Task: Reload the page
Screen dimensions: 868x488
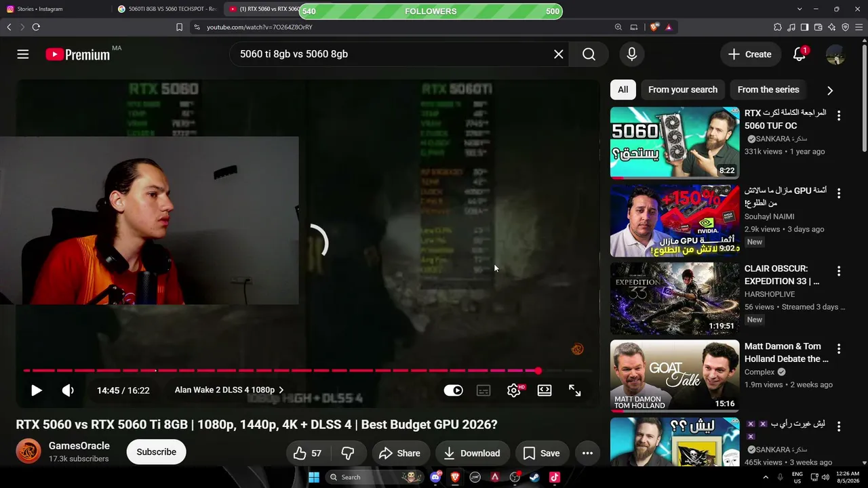Action: click(x=36, y=27)
